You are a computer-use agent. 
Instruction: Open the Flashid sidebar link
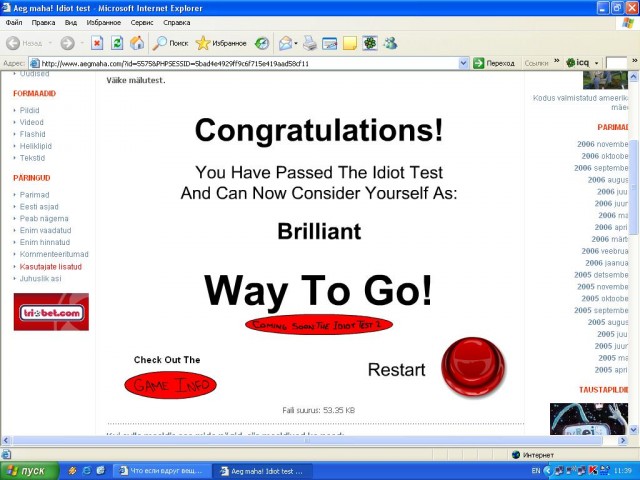click(32, 134)
